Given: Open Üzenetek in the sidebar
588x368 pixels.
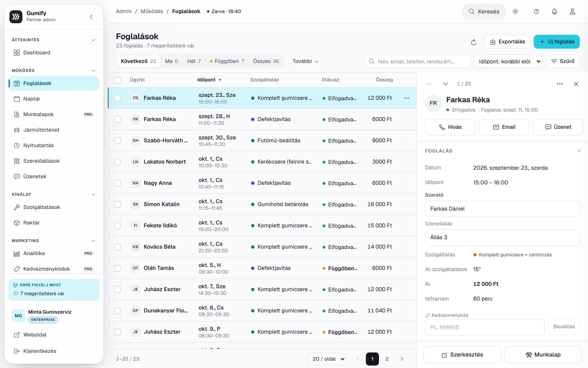Looking at the screenshot, I should click(54, 176).
